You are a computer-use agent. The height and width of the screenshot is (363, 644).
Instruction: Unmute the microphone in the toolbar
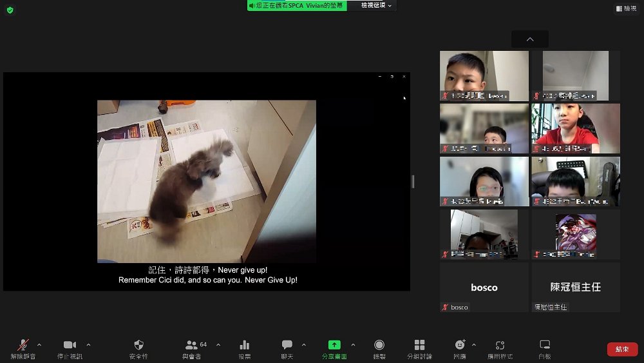click(23, 346)
